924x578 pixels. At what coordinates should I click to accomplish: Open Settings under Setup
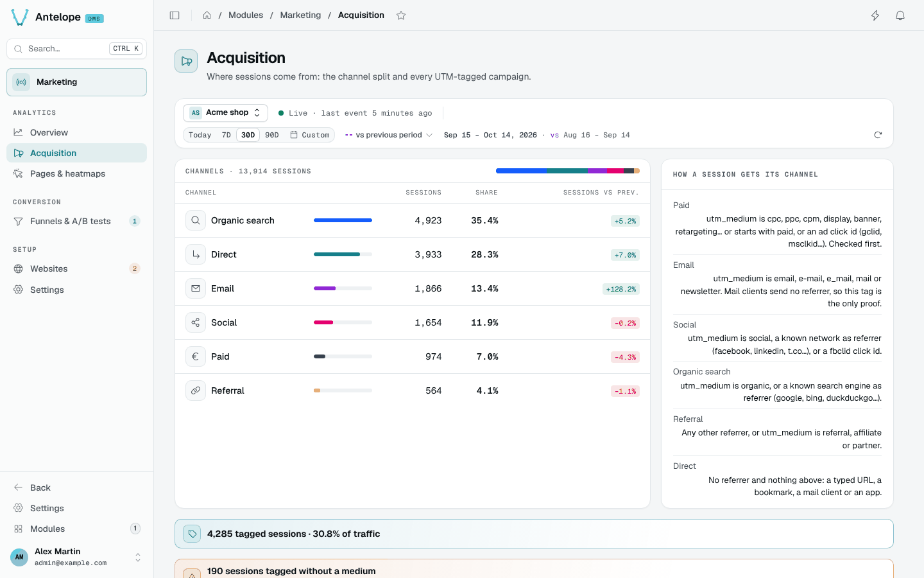[x=76, y=290]
